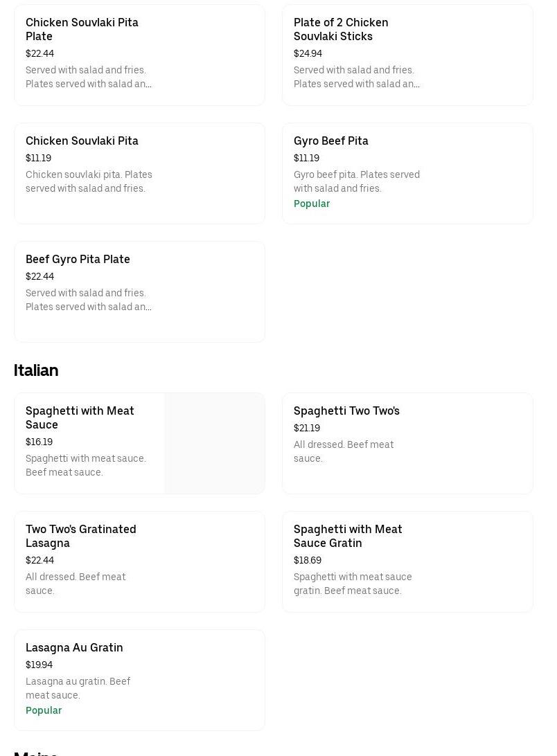The height and width of the screenshot is (756, 557).
Task: Choose the Beef Gyro Pita Plate title
Action: tap(78, 259)
